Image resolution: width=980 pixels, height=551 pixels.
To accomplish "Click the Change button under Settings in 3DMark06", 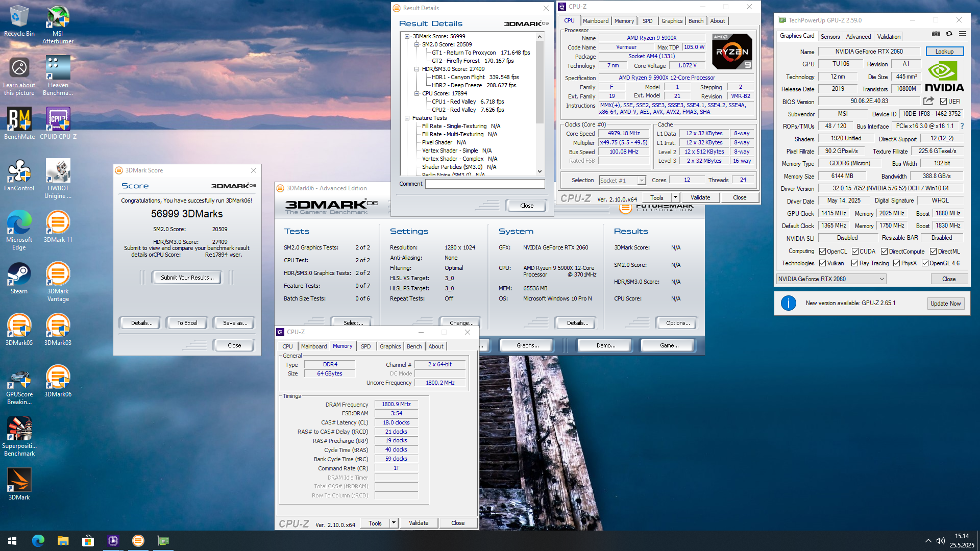I will pyautogui.click(x=461, y=323).
